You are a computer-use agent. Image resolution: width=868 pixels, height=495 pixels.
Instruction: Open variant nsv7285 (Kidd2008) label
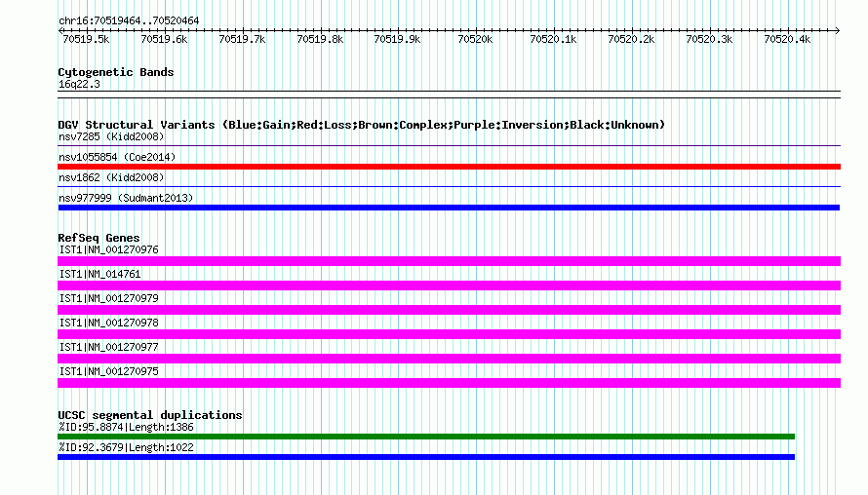coord(111,136)
